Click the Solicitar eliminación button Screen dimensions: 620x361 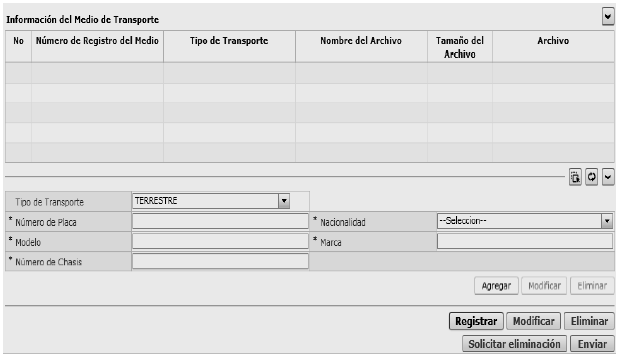pyautogui.click(x=514, y=344)
